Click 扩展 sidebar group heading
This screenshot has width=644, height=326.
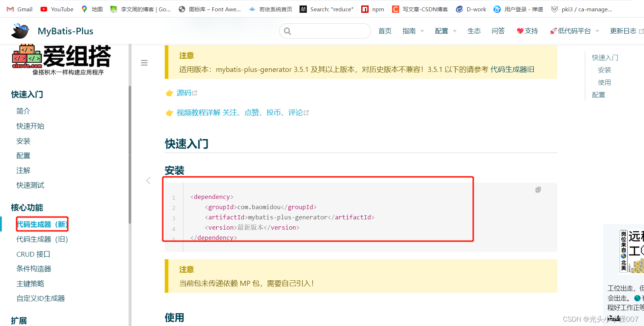point(19,321)
